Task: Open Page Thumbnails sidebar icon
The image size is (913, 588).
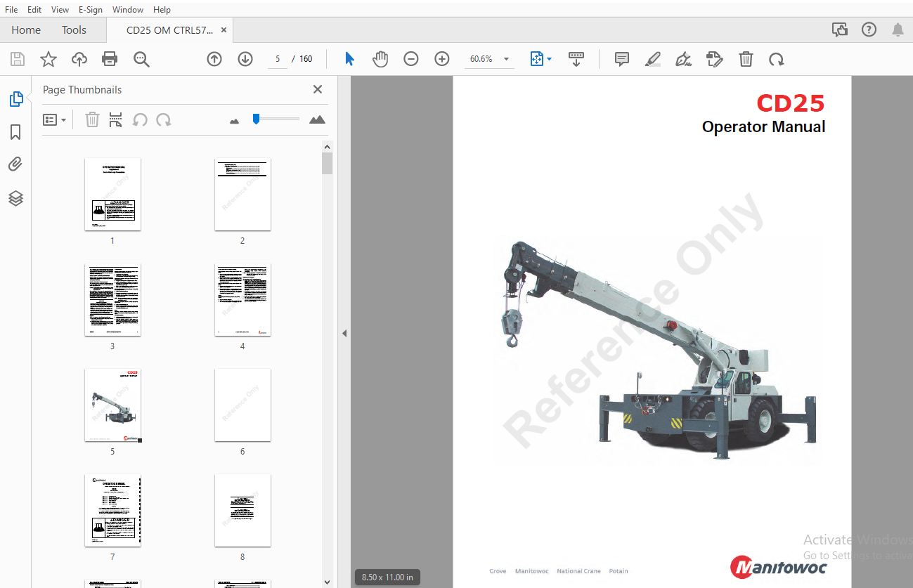Action: pos(16,99)
